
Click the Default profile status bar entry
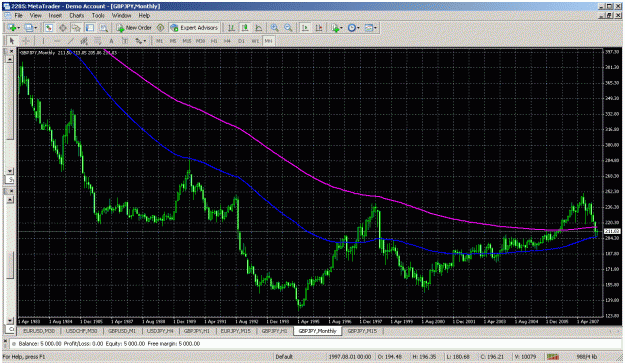(284, 357)
